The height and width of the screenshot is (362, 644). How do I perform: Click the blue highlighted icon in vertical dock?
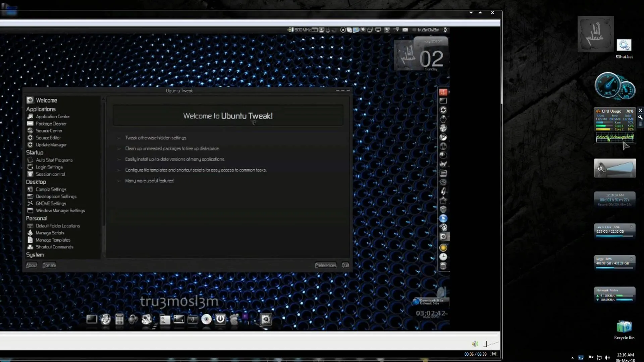tap(443, 218)
